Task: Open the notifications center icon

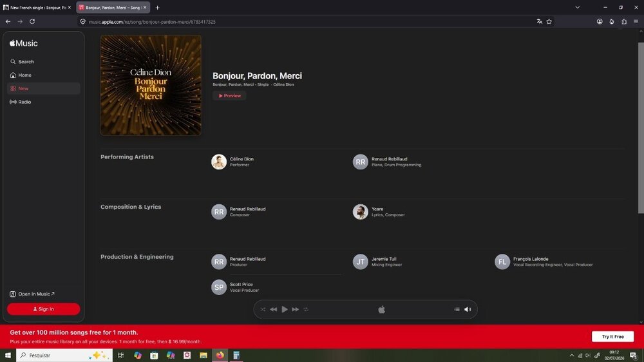Action: pyautogui.click(x=634, y=355)
